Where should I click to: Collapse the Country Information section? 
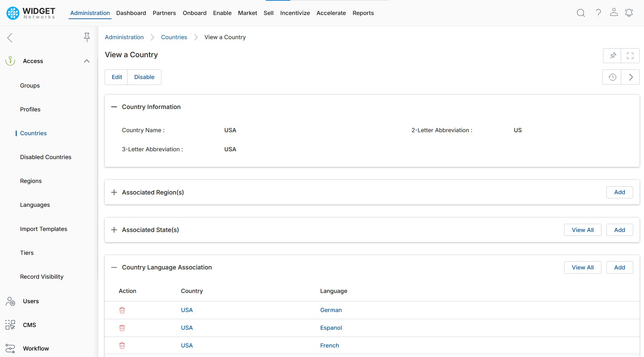point(114,107)
